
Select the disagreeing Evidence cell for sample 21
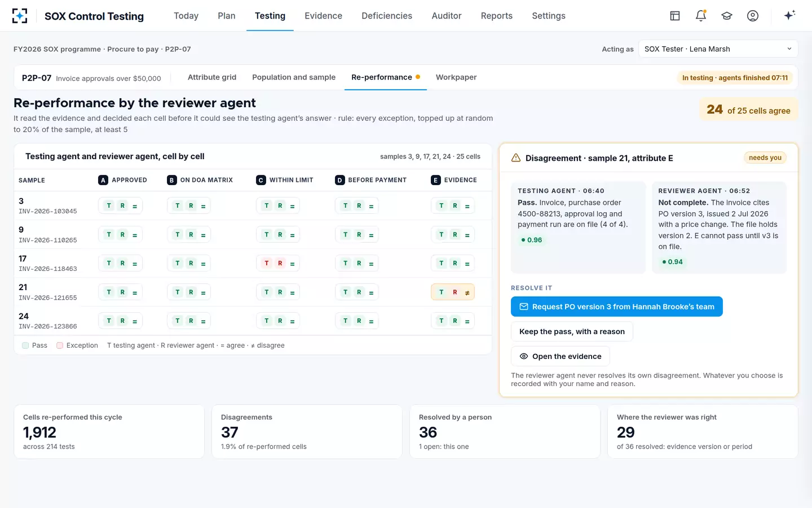[x=453, y=292]
